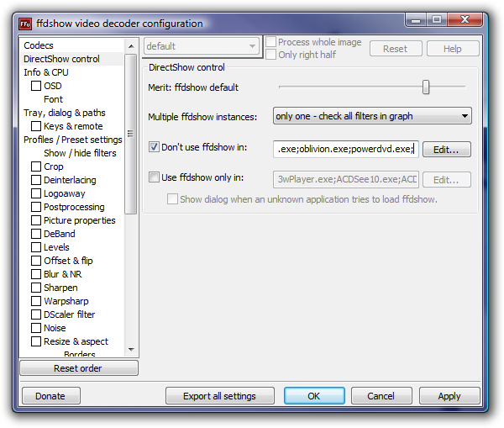The width and height of the screenshot is (504, 428).
Task: Toggle the Deinterlacing filter checkbox
Action: point(36,180)
